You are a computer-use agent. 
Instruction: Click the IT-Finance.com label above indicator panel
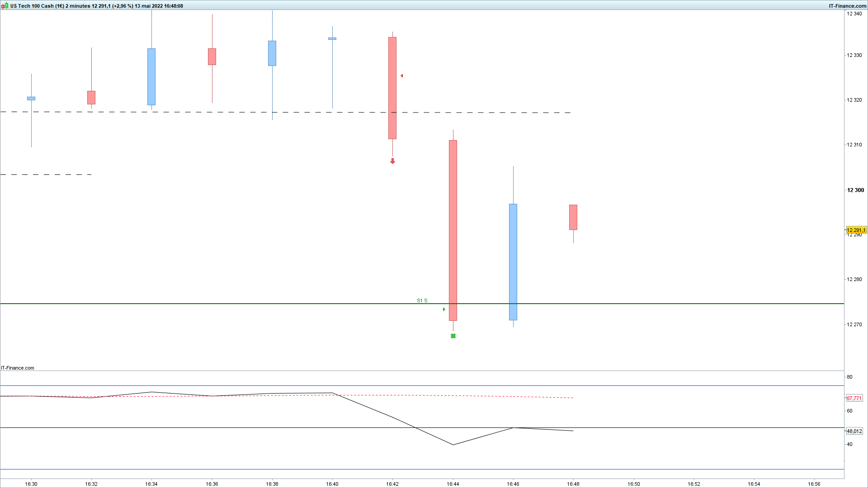tap(18, 368)
